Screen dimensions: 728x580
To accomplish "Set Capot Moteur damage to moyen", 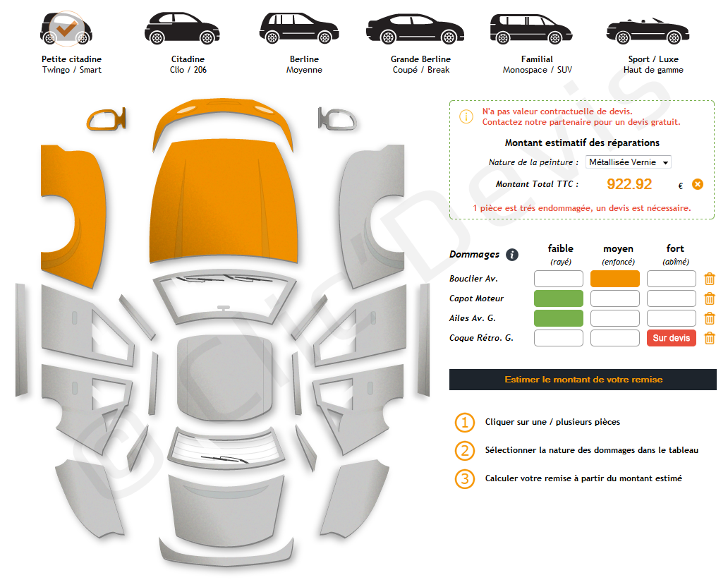I will (x=614, y=298).
